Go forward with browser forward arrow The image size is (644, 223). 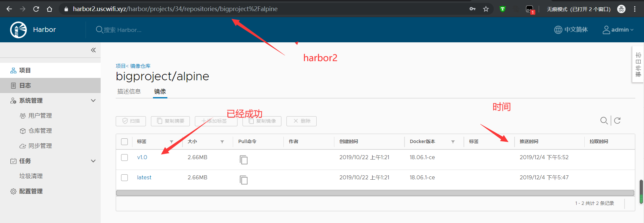(x=23, y=9)
